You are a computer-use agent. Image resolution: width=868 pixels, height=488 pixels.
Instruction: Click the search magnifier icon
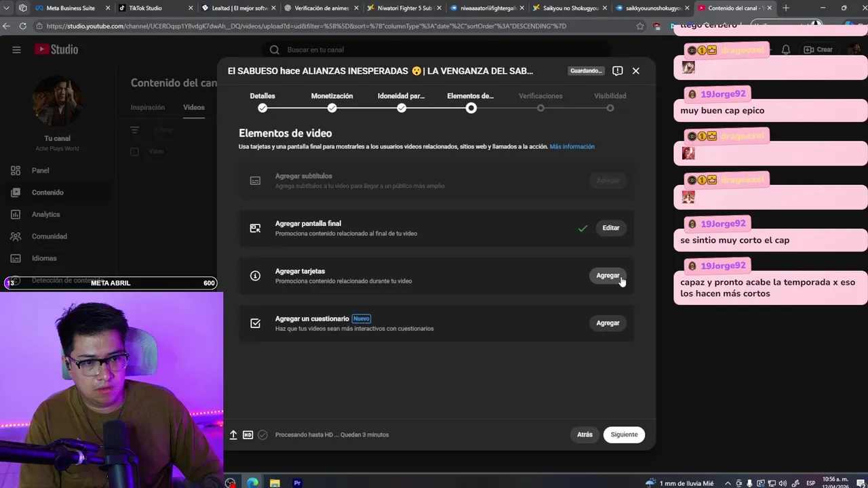pyautogui.click(x=274, y=49)
